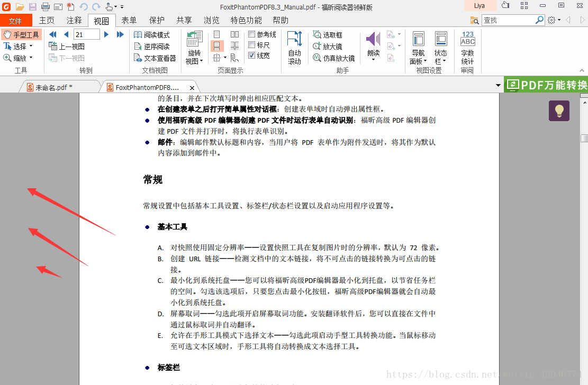This screenshot has height=385, width=588.
Task: Switch to the 共享 share tab
Action: click(184, 20)
